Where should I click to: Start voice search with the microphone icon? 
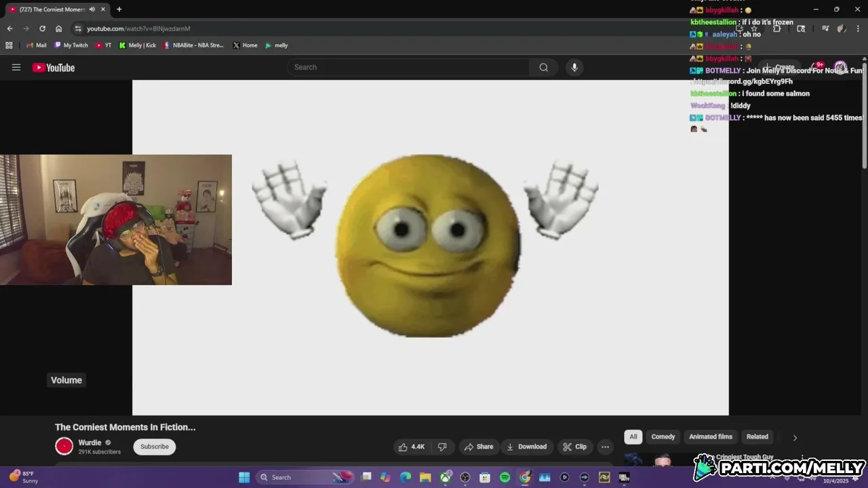(574, 67)
